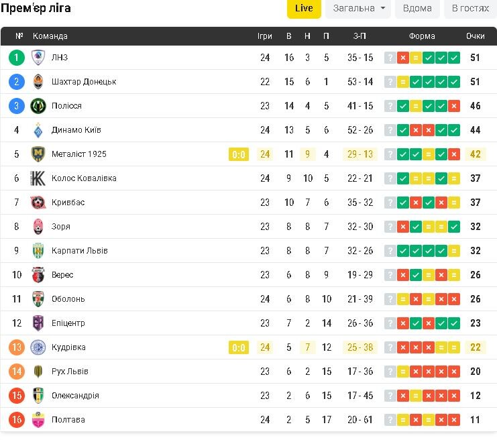
Task: Click the ЛНЗ club logo
Action: pyautogui.click(x=38, y=58)
